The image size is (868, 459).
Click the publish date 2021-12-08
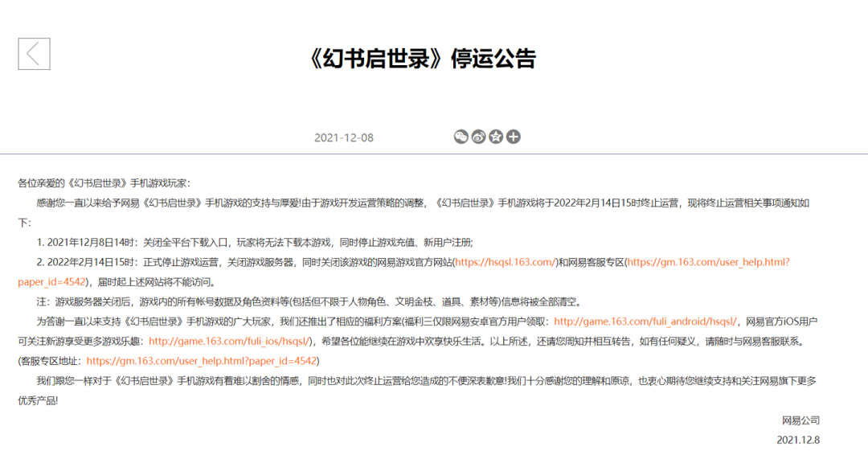point(344,138)
